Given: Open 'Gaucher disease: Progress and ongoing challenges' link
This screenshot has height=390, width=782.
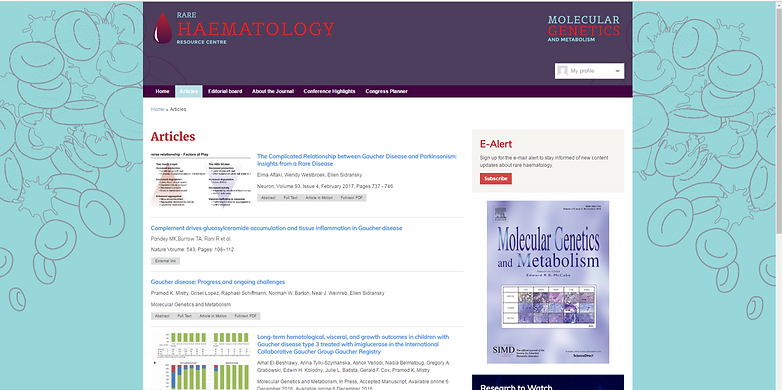Looking at the screenshot, I should pyautogui.click(x=218, y=282).
